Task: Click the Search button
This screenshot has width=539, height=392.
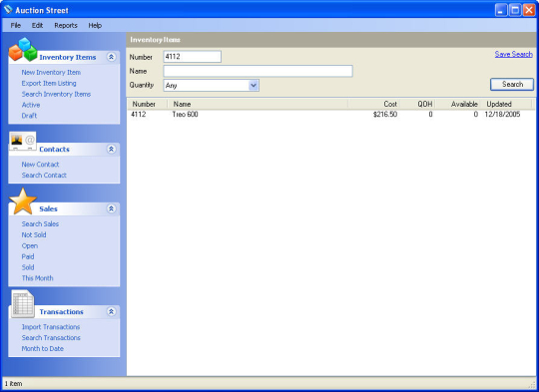Action: tap(512, 84)
